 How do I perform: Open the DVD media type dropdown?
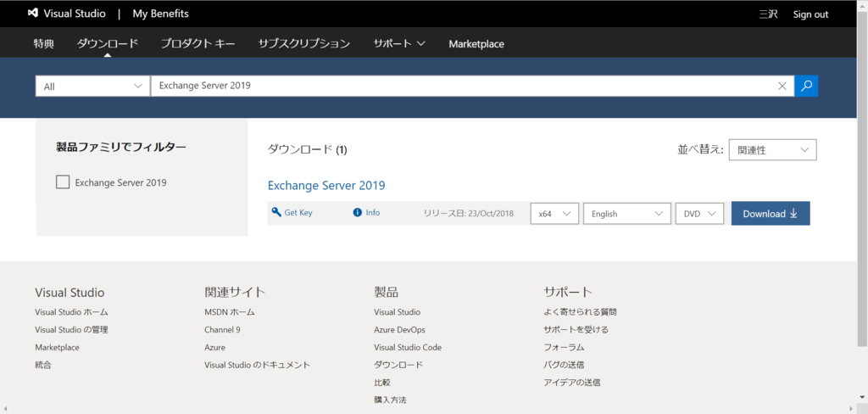[x=699, y=214]
